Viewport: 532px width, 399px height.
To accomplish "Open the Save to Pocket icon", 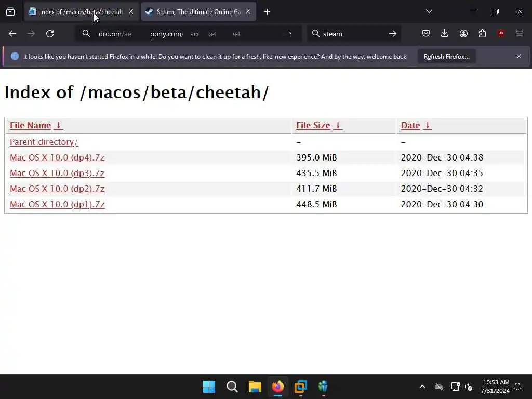I will click(426, 33).
